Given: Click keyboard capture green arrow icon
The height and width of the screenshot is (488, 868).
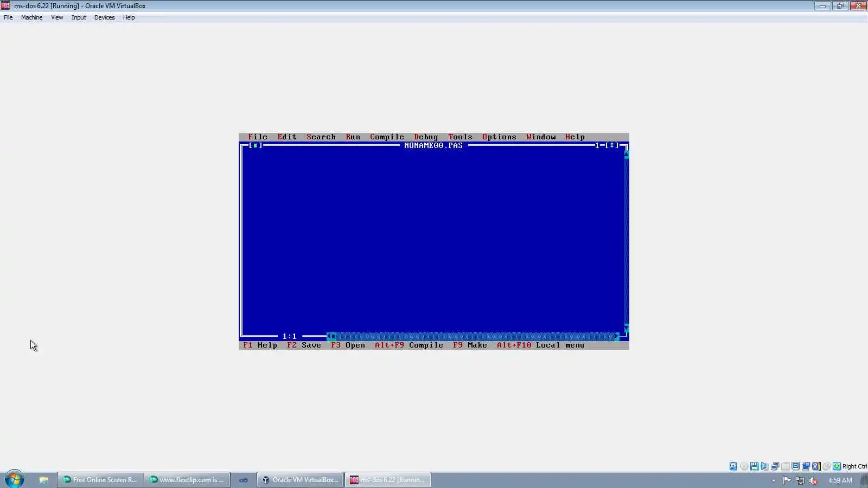Looking at the screenshot, I should coord(837,466).
